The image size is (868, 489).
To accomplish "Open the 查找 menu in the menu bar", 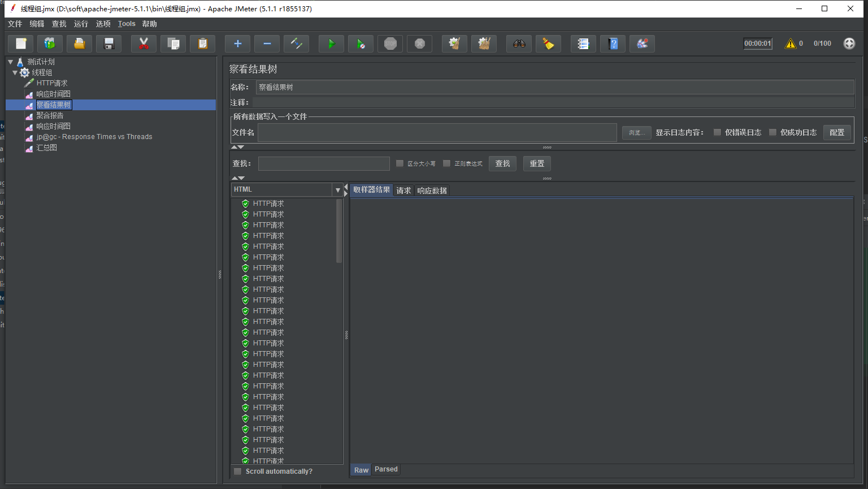I will pos(59,24).
